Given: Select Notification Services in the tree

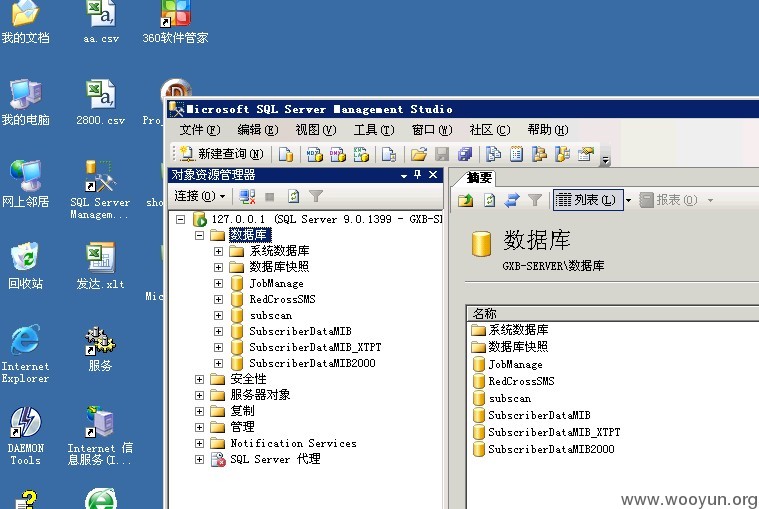Looking at the screenshot, I should coord(293,443).
